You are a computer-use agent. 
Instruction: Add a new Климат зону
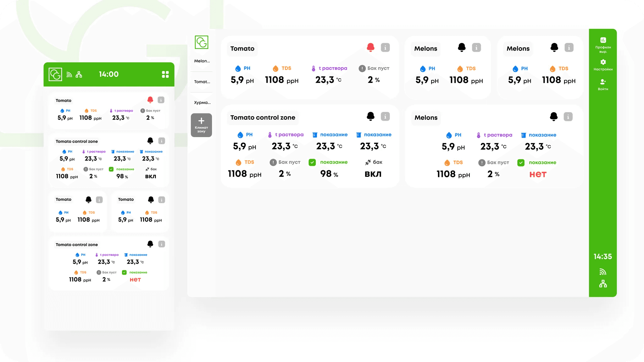tap(201, 125)
